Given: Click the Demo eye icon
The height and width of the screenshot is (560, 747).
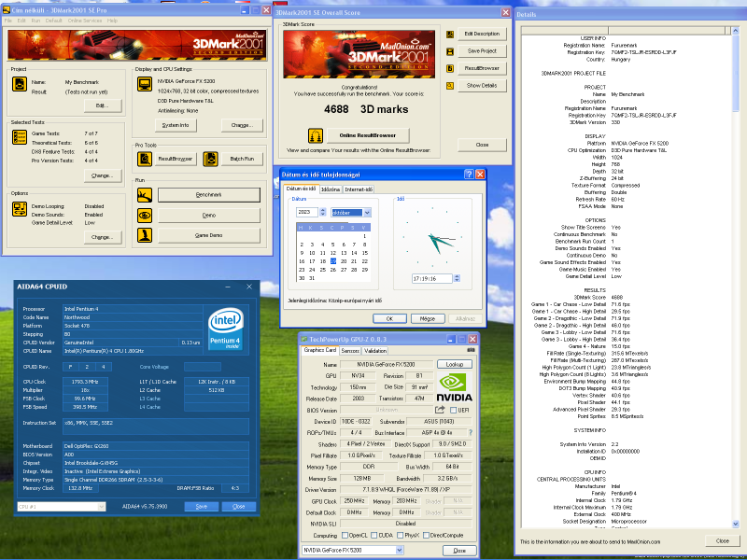Looking at the screenshot, I should (x=145, y=216).
